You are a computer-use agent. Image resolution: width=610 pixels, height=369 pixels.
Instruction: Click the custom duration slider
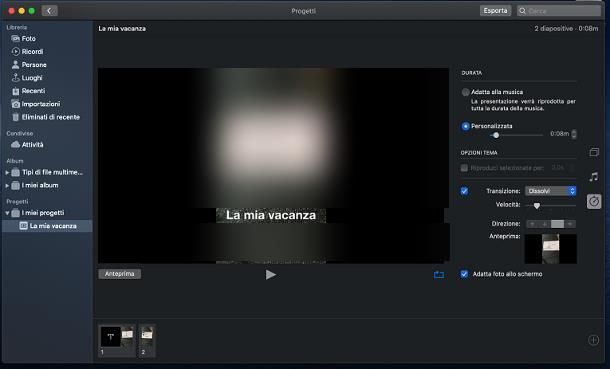click(516, 135)
